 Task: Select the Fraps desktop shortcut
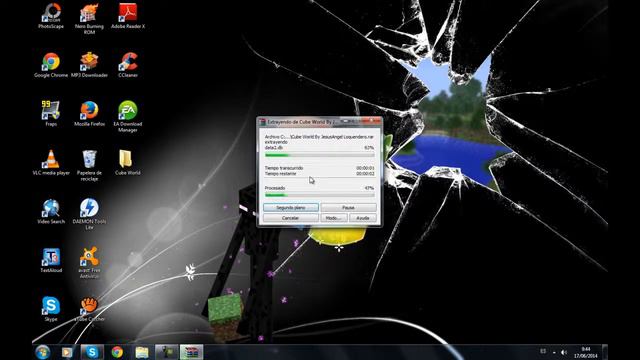51,113
